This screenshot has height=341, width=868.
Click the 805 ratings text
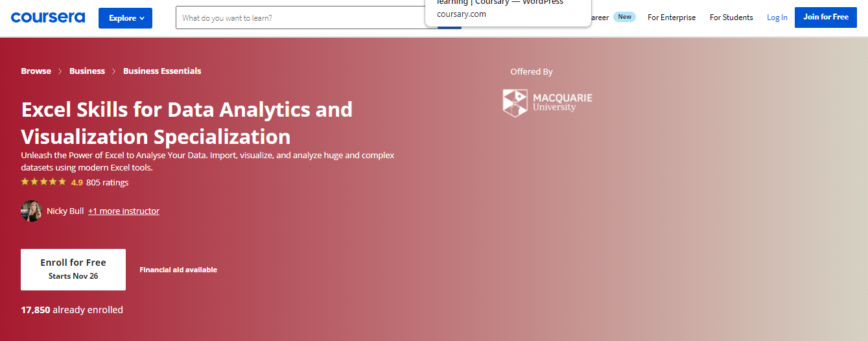[x=108, y=183]
